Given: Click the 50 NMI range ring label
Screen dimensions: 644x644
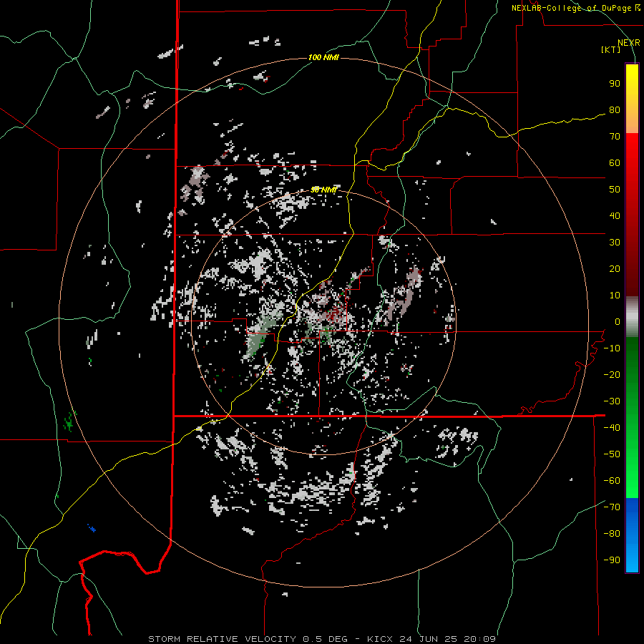Looking at the screenshot, I should point(323,190).
